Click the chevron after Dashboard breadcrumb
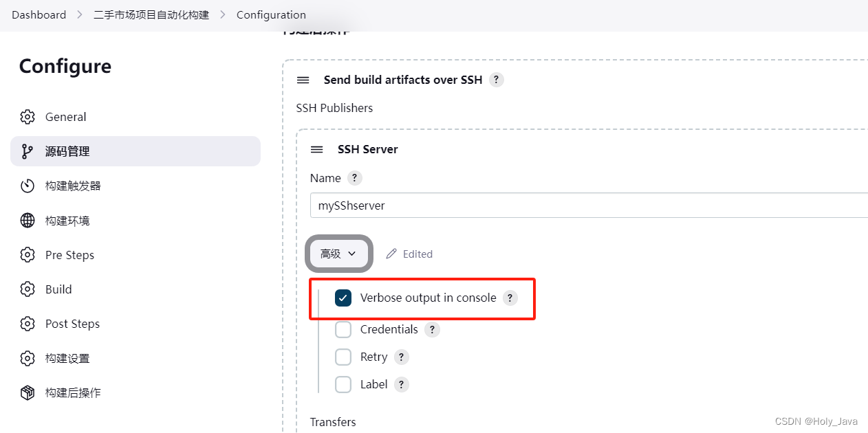 [x=80, y=15]
